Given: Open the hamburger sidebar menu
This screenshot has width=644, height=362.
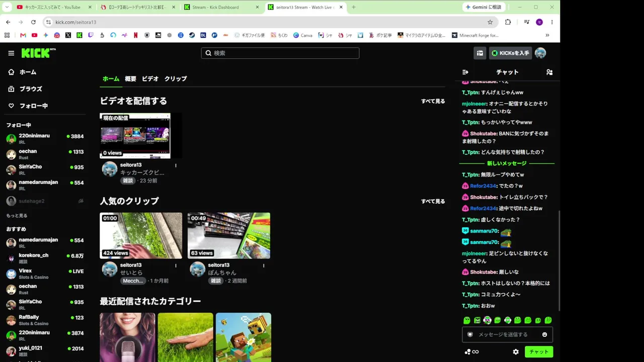Looking at the screenshot, I should coord(11,53).
